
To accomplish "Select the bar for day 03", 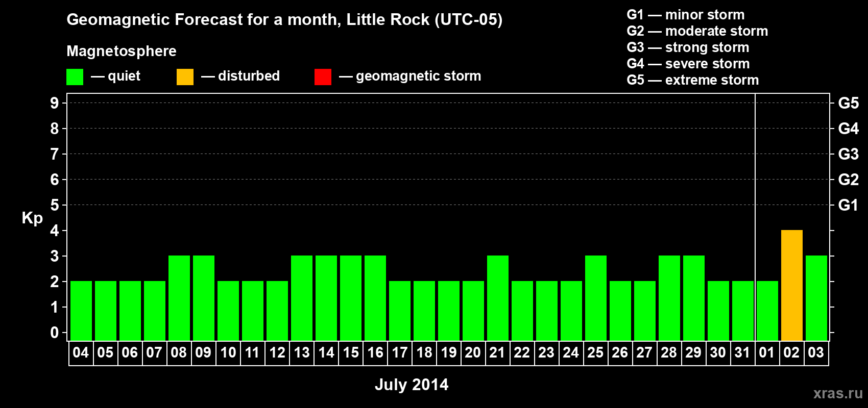I will pos(816,298).
